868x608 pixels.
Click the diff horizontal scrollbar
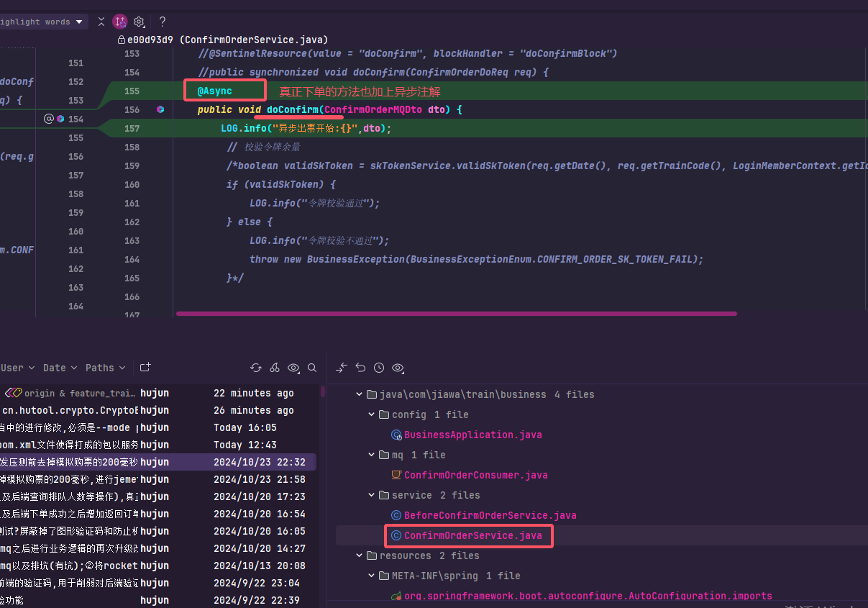(457, 314)
